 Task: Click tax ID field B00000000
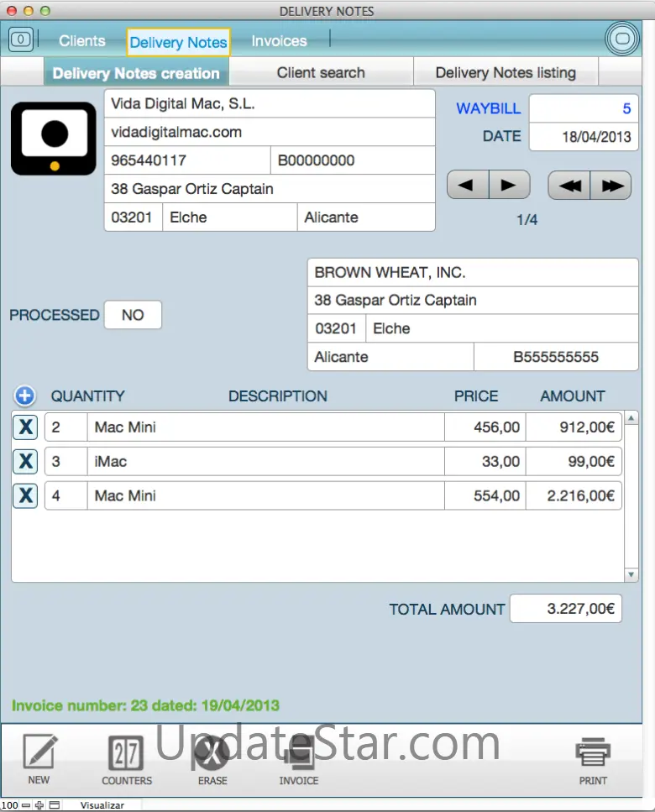[353, 160]
